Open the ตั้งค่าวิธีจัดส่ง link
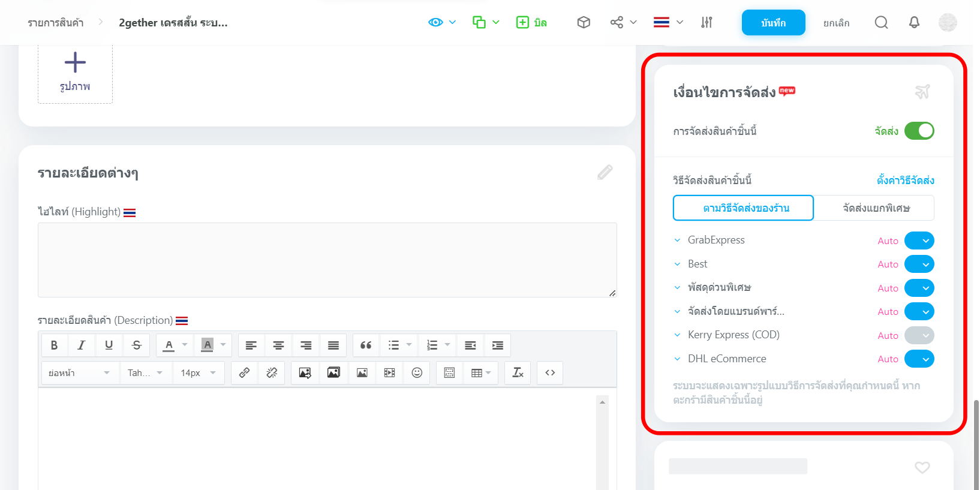 pyautogui.click(x=905, y=180)
